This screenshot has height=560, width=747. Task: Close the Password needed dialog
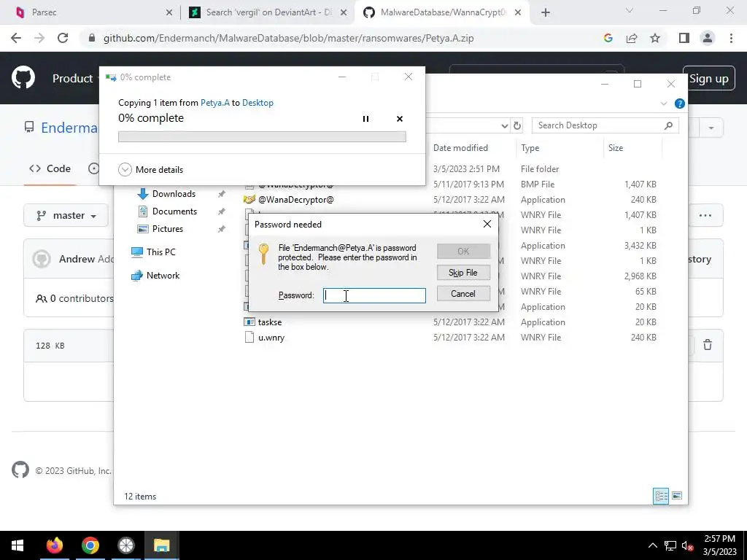pyautogui.click(x=487, y=224)
